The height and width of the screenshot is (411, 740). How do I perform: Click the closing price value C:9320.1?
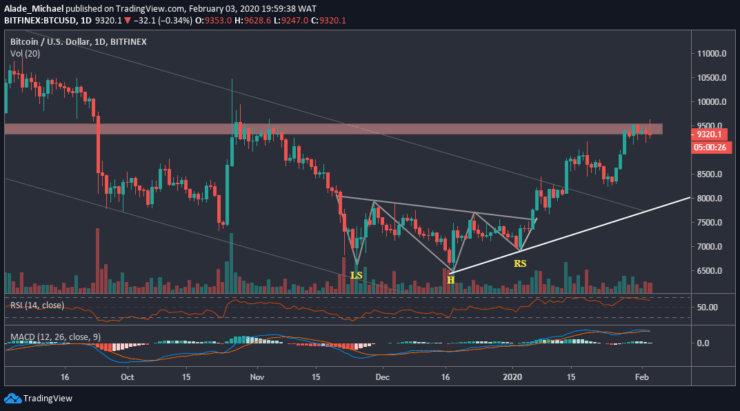click(328, 21)
